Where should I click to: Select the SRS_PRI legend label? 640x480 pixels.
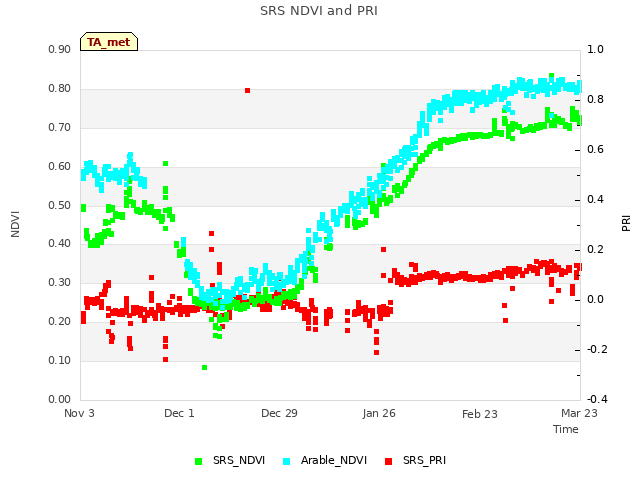[424, 461]
